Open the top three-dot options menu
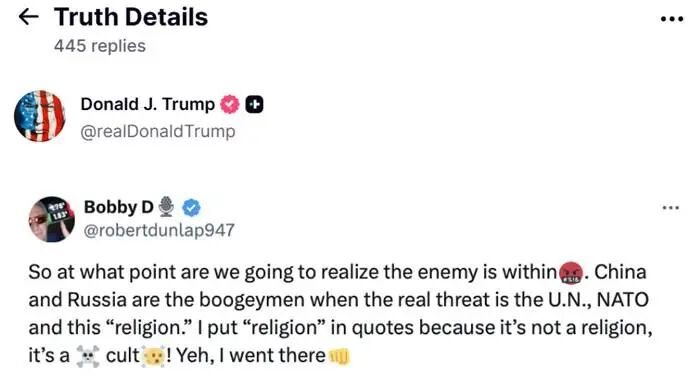Image resolution: width=691 pixels, height=386 pixels. pos(672,19)
